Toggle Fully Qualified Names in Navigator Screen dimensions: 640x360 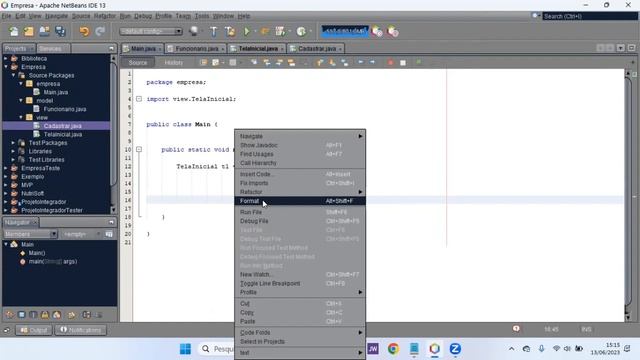point(72,315)
